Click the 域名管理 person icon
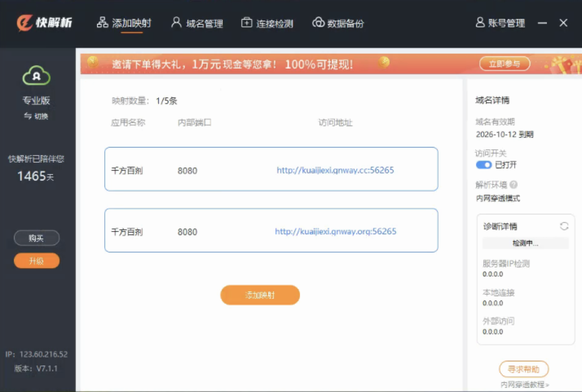The height and width of the screenshot is (392, 582). coord(176,23)
